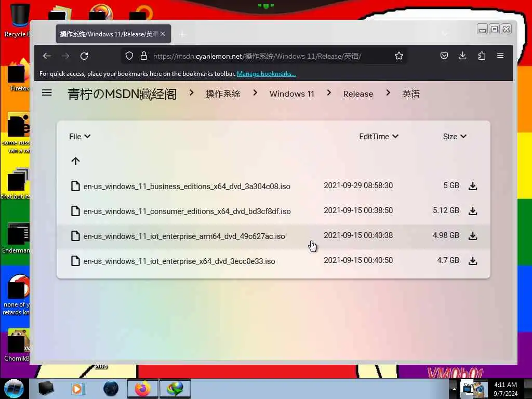Go to 青柠のMSDN藏经阁 home breadcrumb

click(x=122, y=94)
